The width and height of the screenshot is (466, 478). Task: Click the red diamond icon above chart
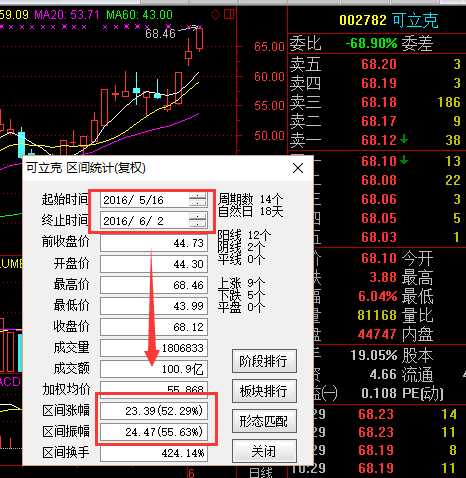point(216,15)
